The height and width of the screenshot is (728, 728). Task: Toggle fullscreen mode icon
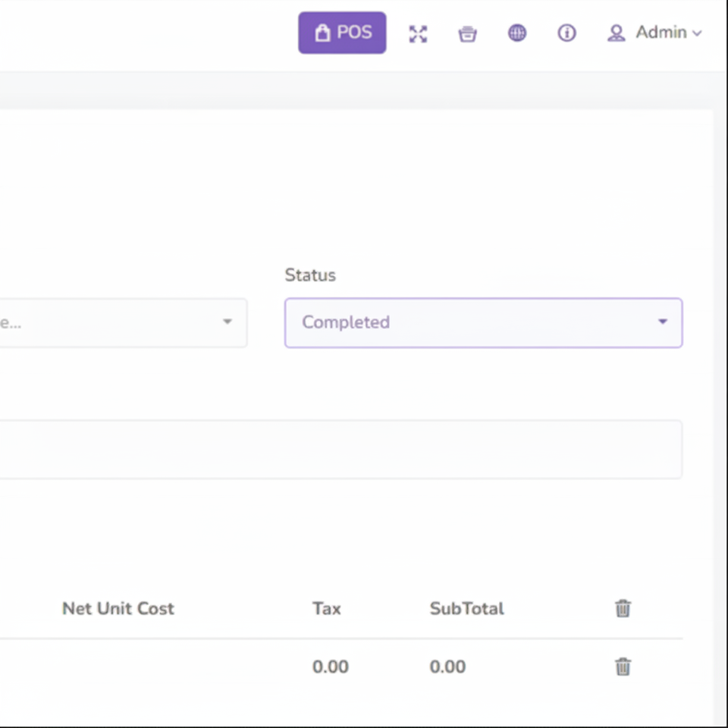[418, 33]
